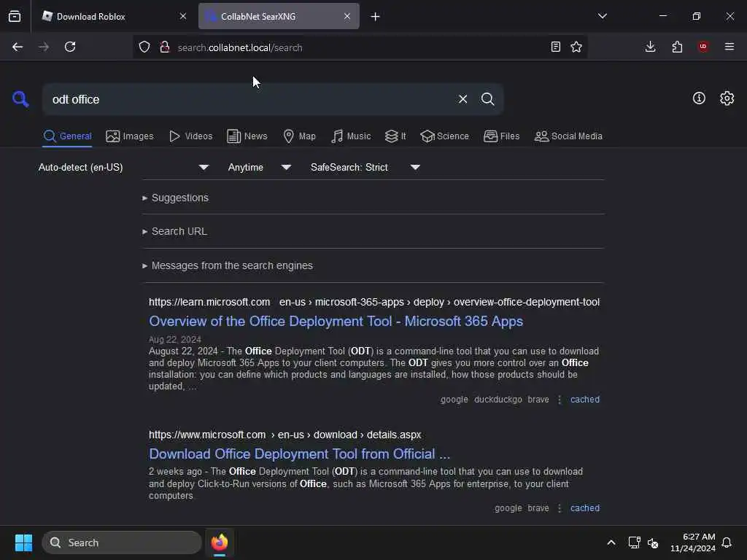
Task: Switch to the Science category
Action: pyautogui.click(x=445, y=136)
